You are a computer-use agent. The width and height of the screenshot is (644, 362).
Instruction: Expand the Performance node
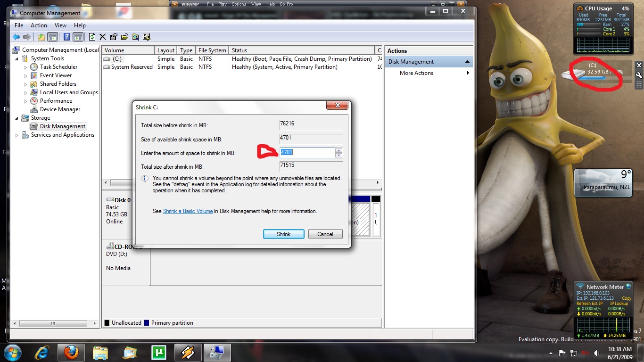click(x=26, y=101)
